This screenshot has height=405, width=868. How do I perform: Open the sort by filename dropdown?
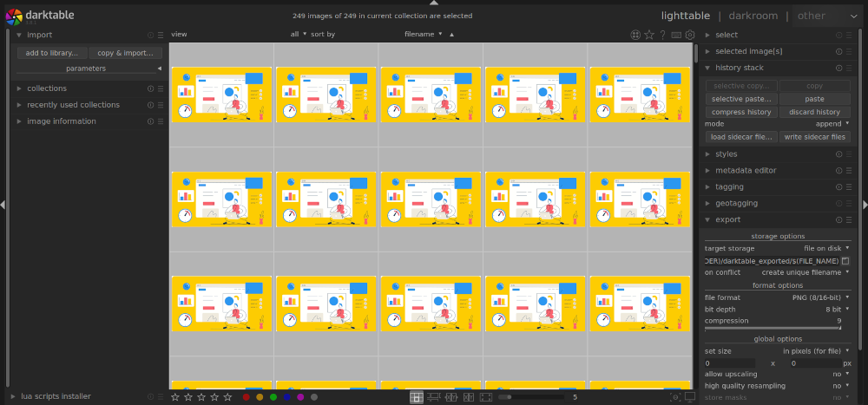424,35
